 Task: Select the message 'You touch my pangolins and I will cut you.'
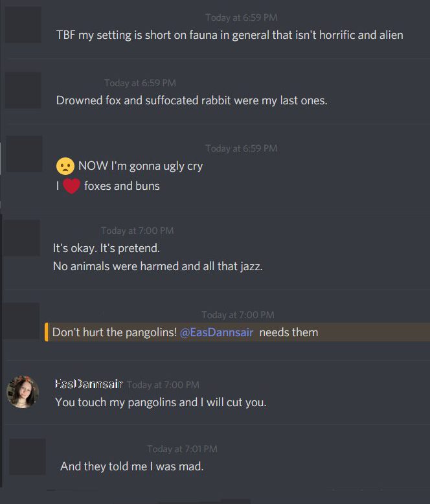click(161, 402)
